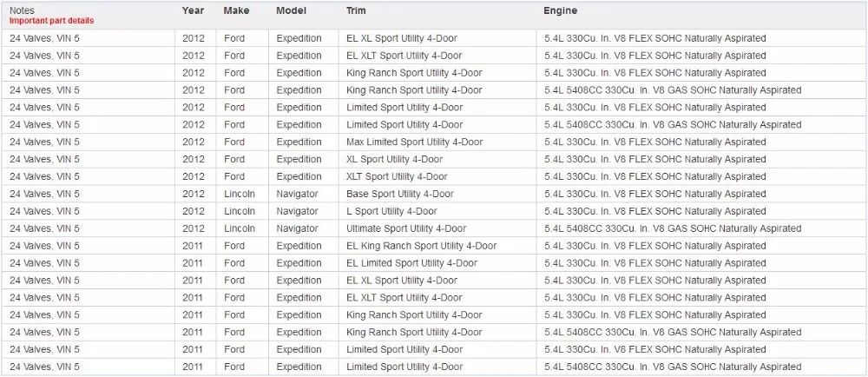Click the Engine column header
The width and height of the screenshot is (868, 377).
pos(560,10)
